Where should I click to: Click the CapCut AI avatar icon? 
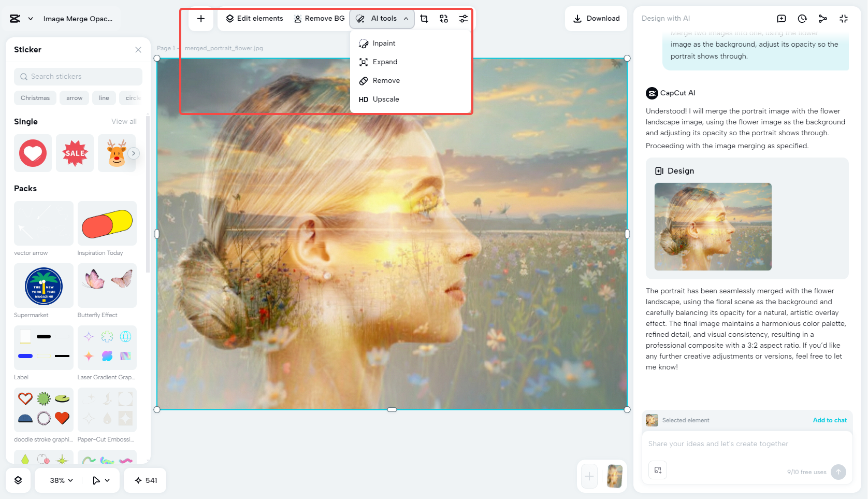point(652,93)
